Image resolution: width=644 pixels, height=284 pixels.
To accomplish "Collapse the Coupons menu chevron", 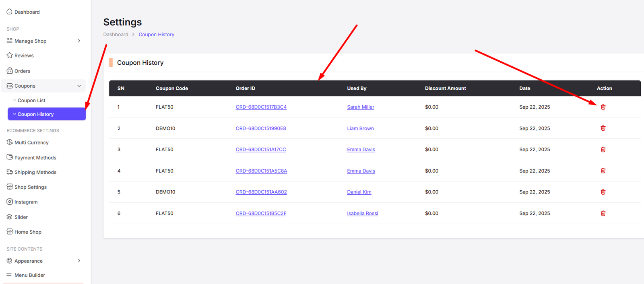I will point(79,86).
